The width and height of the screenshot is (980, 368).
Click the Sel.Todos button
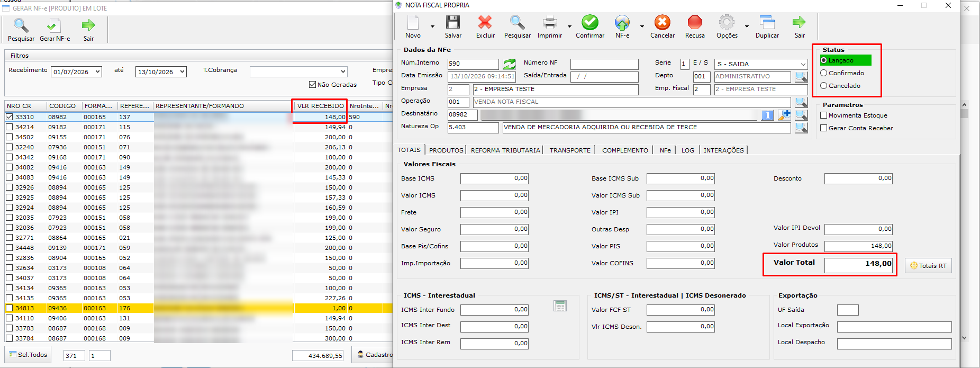coord(28,355)
